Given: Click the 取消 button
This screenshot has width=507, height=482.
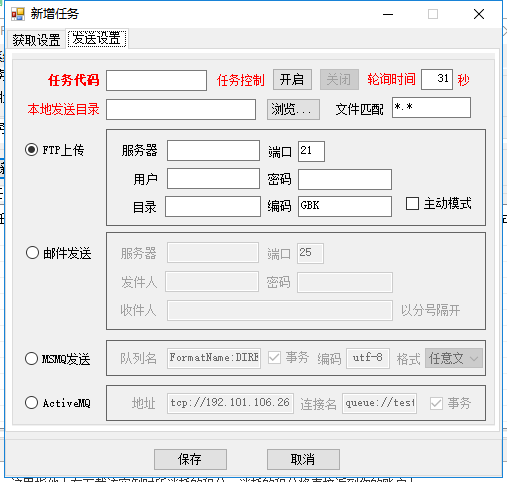Looking at the screenshot, I should [x=303, y=459].
